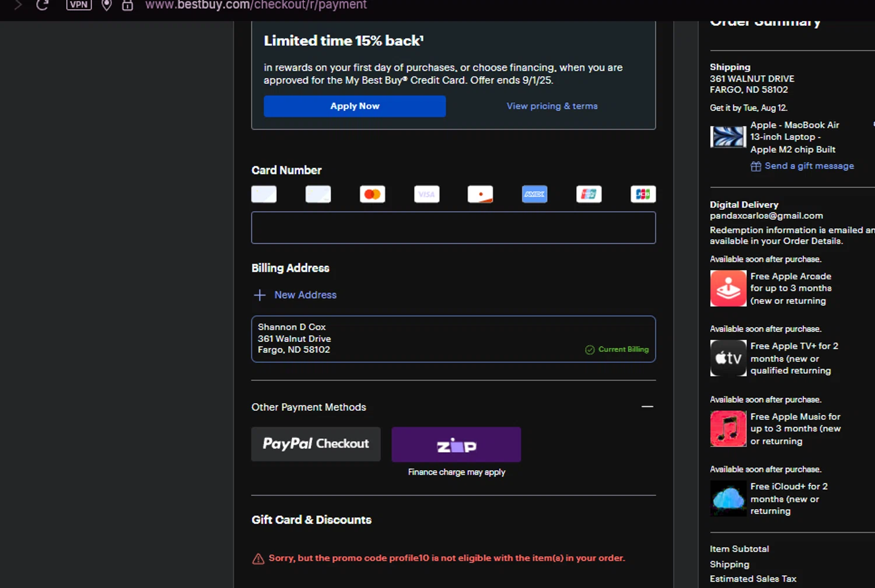Click the Apple Music offer icon
Screen dimensions: 875x588
(x=728, y=428)
